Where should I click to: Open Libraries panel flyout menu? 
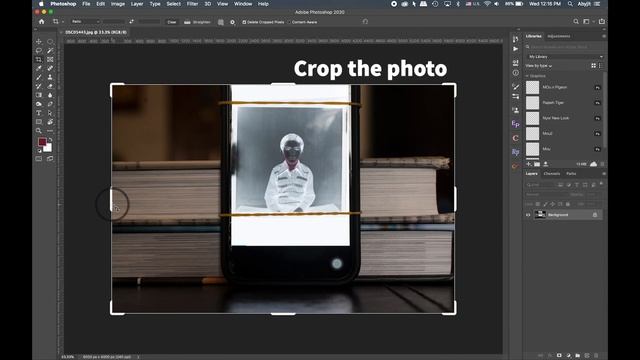604,36
